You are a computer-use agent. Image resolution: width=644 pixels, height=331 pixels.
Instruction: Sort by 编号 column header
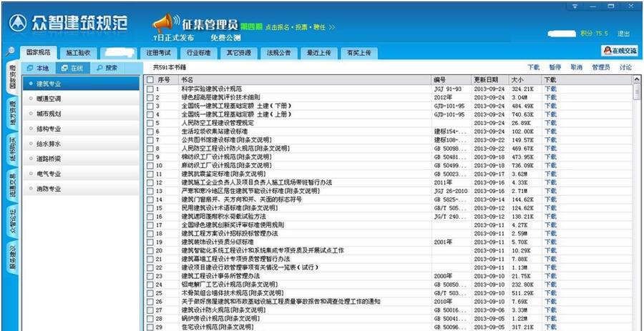pos(452,79)
